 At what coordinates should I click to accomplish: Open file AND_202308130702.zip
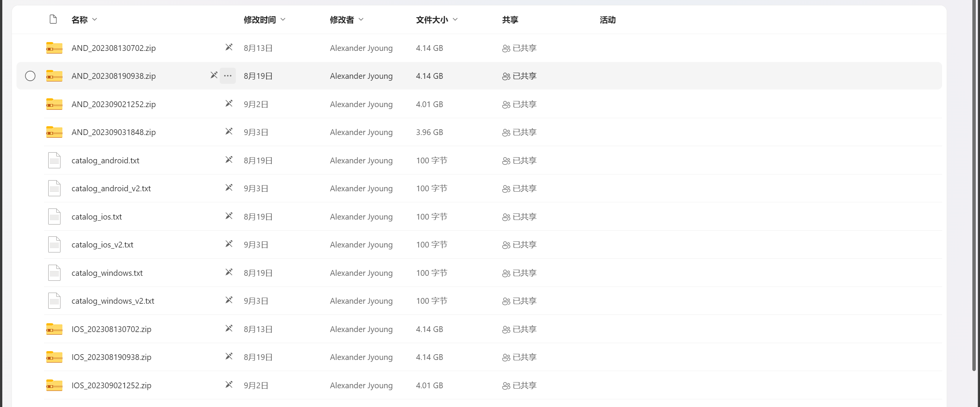tap(114, 48)
